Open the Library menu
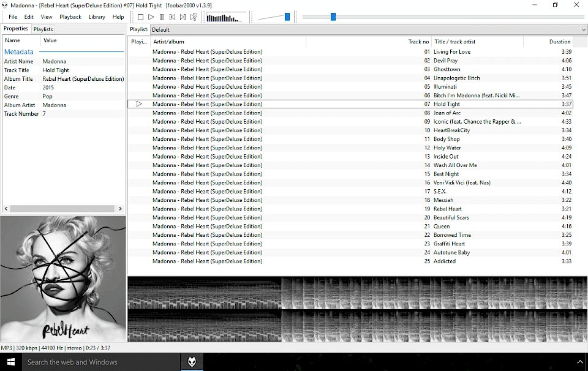The height and width of the screenshot is (371, 588). tap(97, 17)
